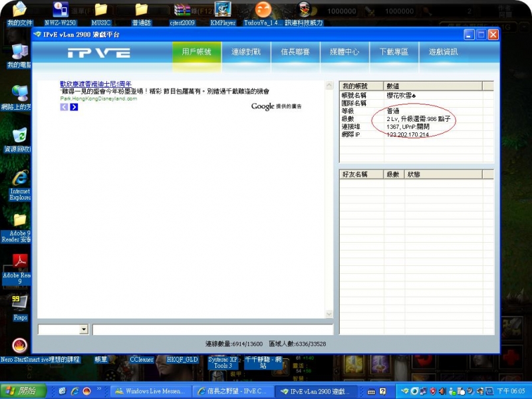Screen dimensions: 532x399
Task: Open the 用戶帳號 tab
Action: pos(197,52)
